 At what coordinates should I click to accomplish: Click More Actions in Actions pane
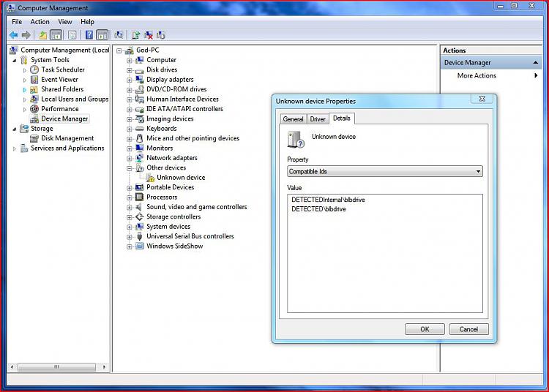pos(477,75)
